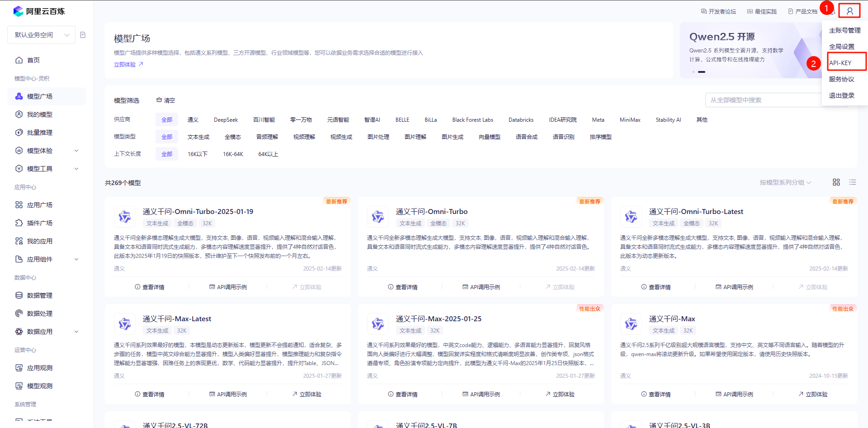Screen dimensions: 868x428
Task: Filter context length 64K以上
Action: tap(268, 154)
